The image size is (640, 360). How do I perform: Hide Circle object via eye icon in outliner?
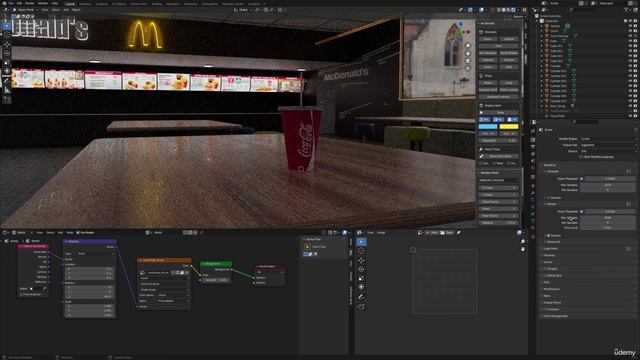click(630, 31)
